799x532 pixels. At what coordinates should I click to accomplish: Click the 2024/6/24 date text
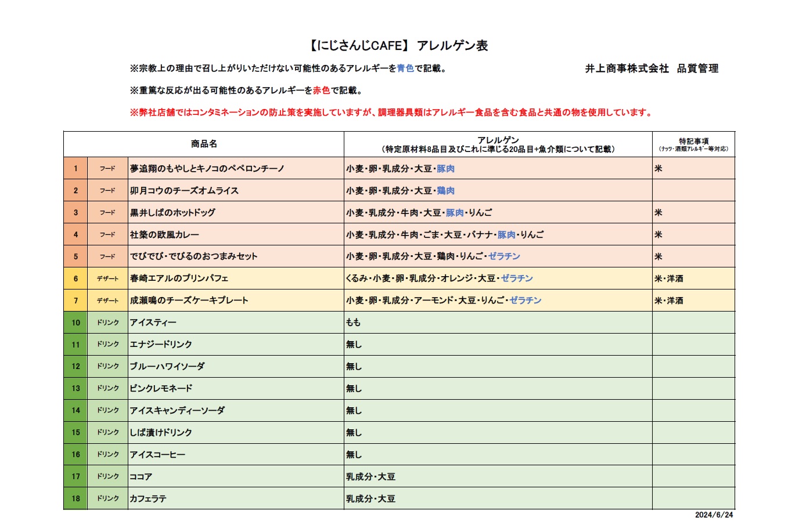[x=714, y=515]
